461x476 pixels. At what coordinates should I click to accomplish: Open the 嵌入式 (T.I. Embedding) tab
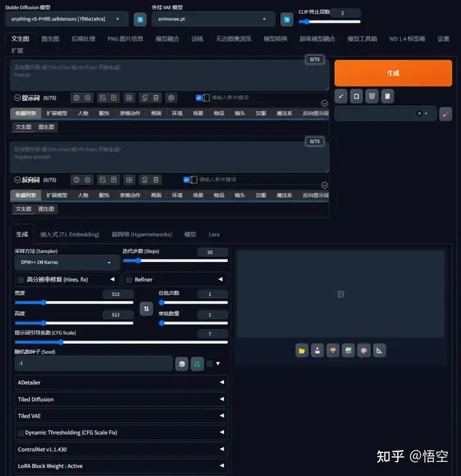pyautogui.click(x=70, y=234)
